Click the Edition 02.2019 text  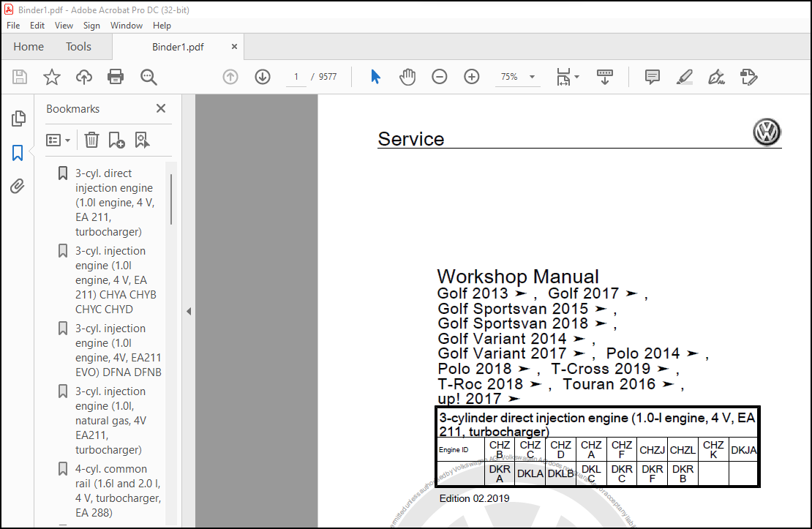pos(474,498)
